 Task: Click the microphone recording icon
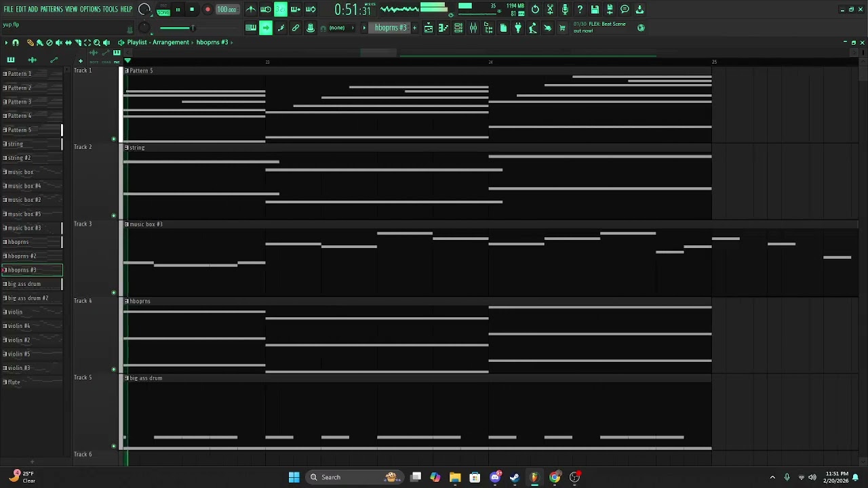pos(565,9)
